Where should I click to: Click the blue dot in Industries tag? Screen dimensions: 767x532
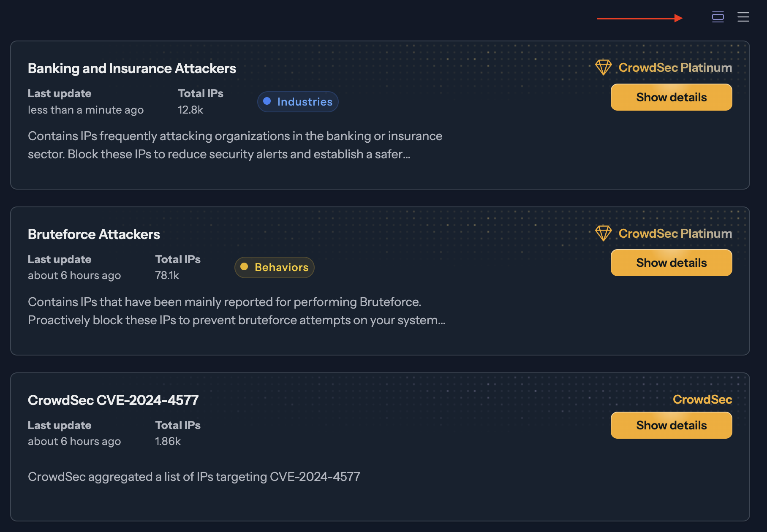[267, 101]
